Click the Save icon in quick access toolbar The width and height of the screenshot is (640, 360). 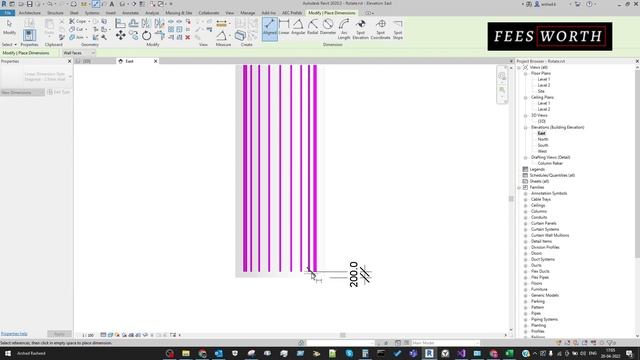click(x=29, y=4)
